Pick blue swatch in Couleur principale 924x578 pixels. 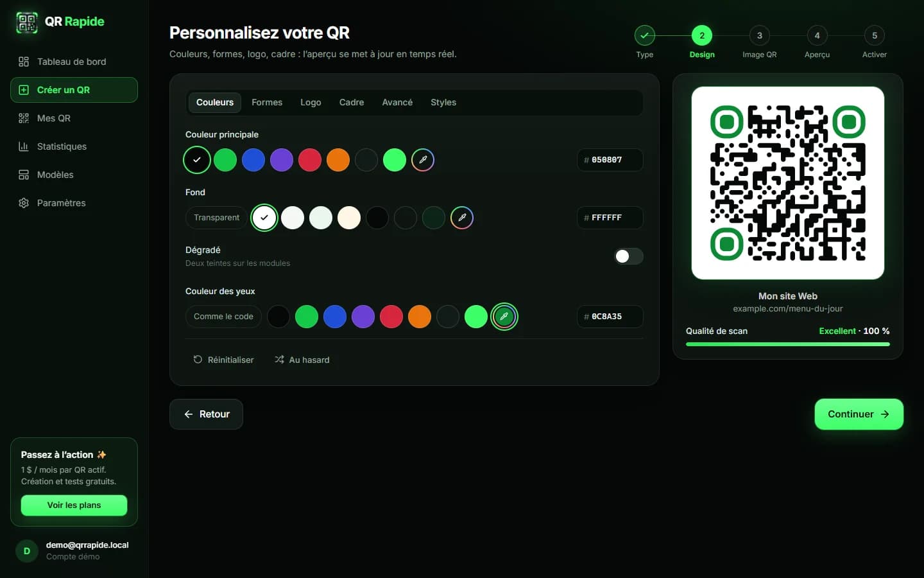point(253,160)
